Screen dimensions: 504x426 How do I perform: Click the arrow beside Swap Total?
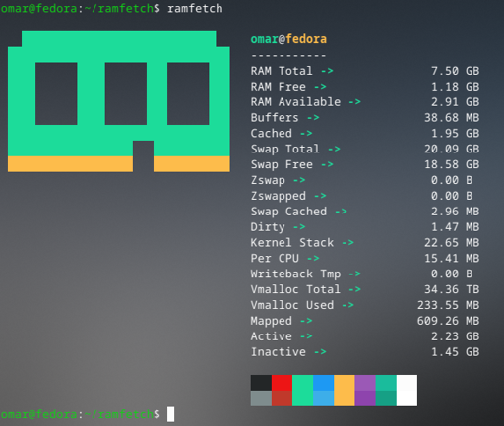point(334,149)
